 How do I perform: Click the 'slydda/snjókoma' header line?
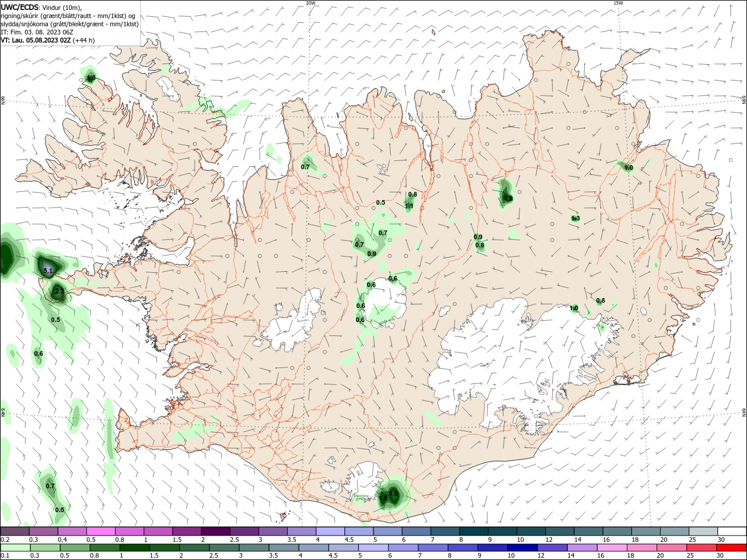69,24
